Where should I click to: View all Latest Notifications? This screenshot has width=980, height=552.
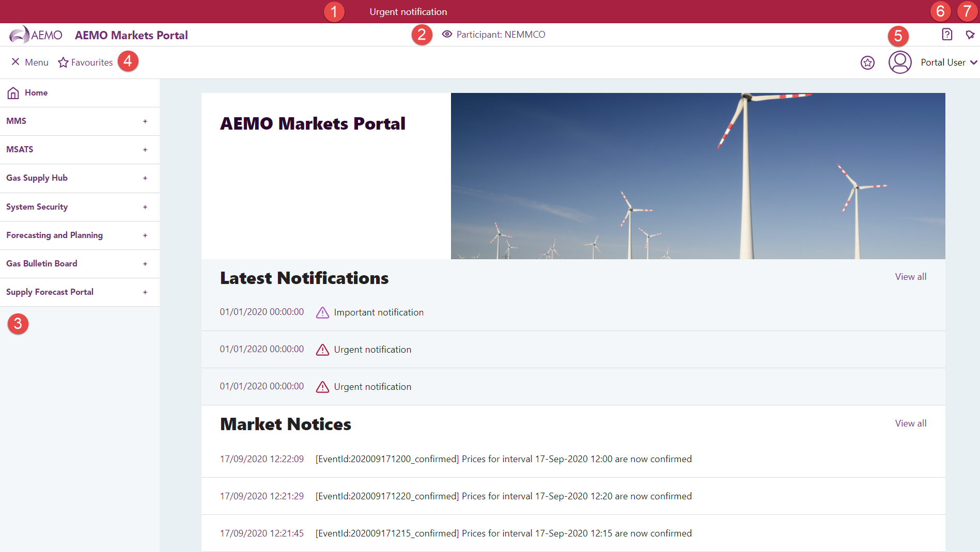[x=910, y=277]
